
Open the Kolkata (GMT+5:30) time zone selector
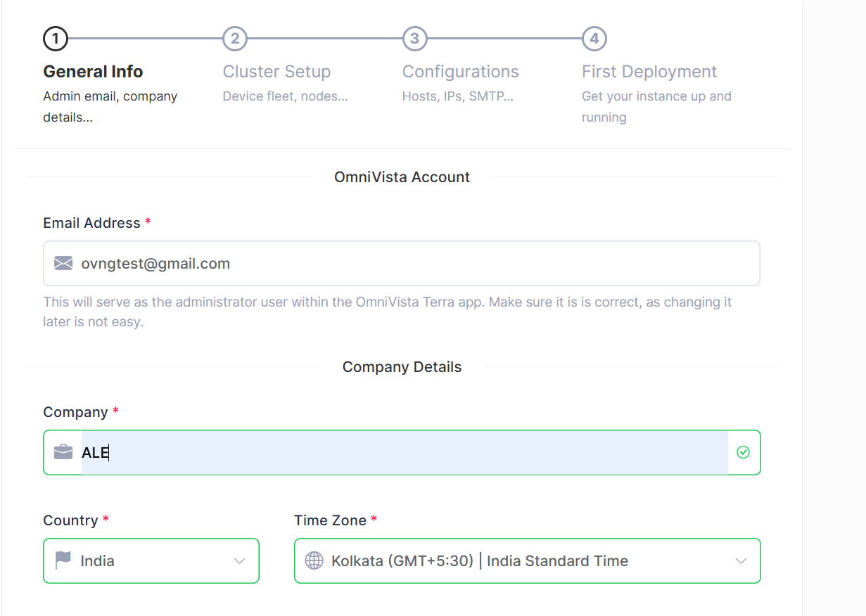coord(527,560)
